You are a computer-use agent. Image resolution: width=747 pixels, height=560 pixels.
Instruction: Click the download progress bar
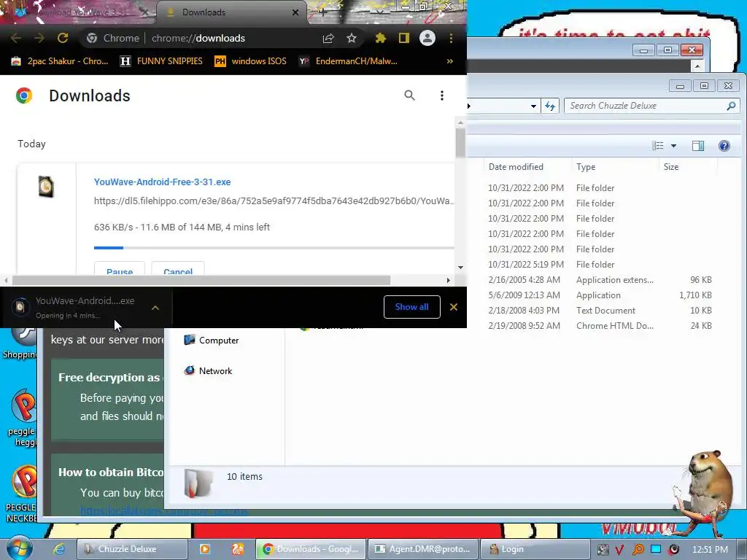(274, 248)
